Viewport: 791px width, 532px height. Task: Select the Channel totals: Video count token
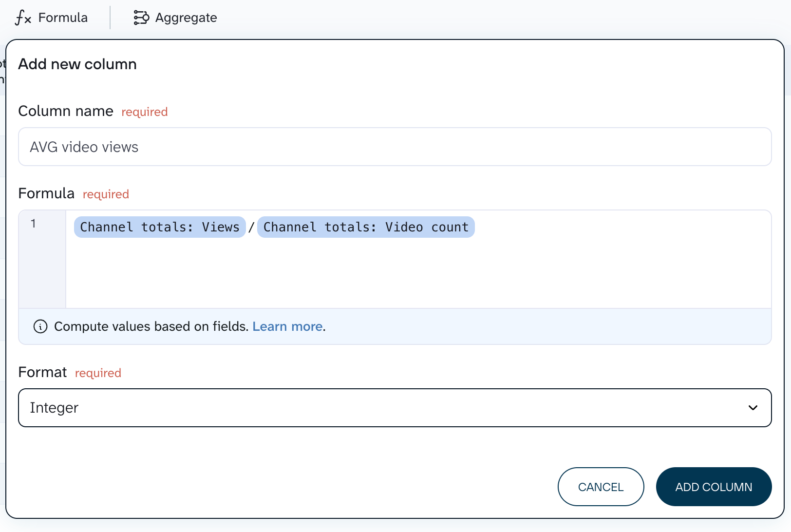click(366, 227)
